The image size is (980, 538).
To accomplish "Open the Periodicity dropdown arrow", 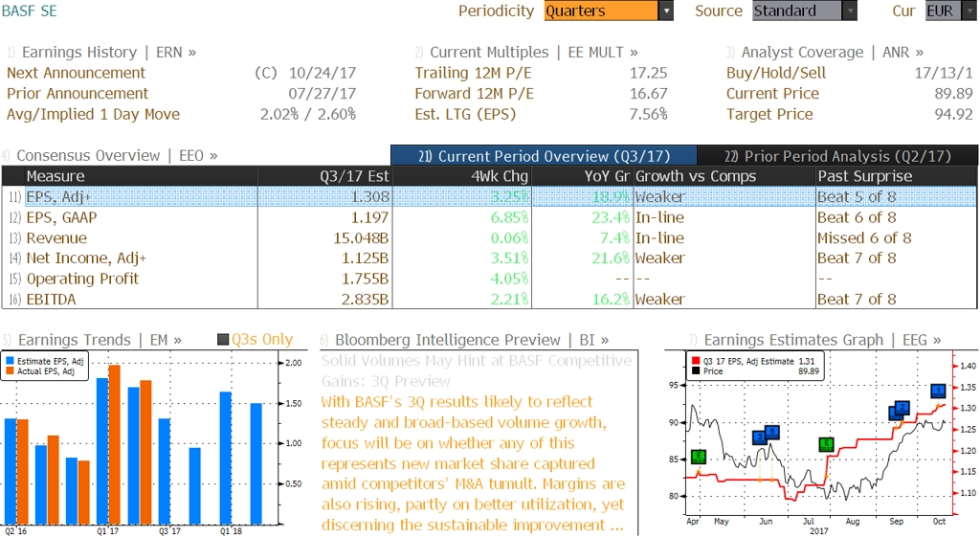I will (x=666, y=11).
